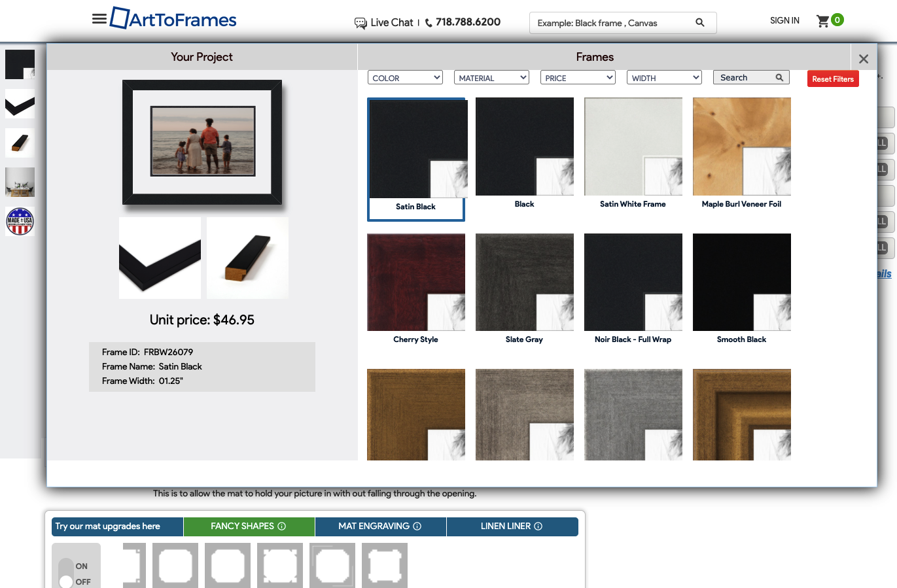The width and height of the screenshot is (897, 588).
Task: Click the magnifier in frames Search box
Action: coord(779,78)
